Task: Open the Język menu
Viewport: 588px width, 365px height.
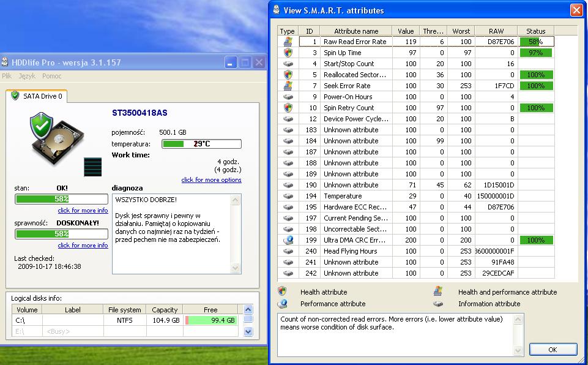Action: [x=27, y=76]
